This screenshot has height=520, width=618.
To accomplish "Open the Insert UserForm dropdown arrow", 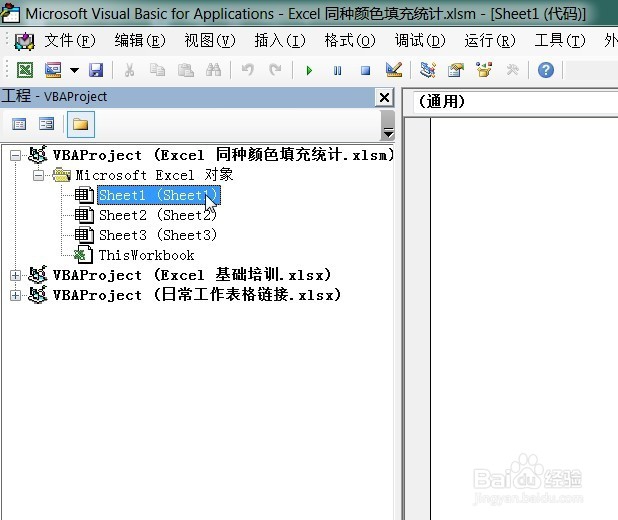I will point(74,71).
